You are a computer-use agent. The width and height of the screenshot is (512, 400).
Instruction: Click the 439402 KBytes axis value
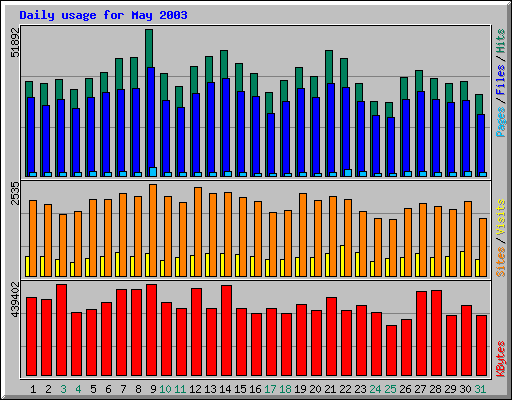pyautogui.click(x=15, y=300)
